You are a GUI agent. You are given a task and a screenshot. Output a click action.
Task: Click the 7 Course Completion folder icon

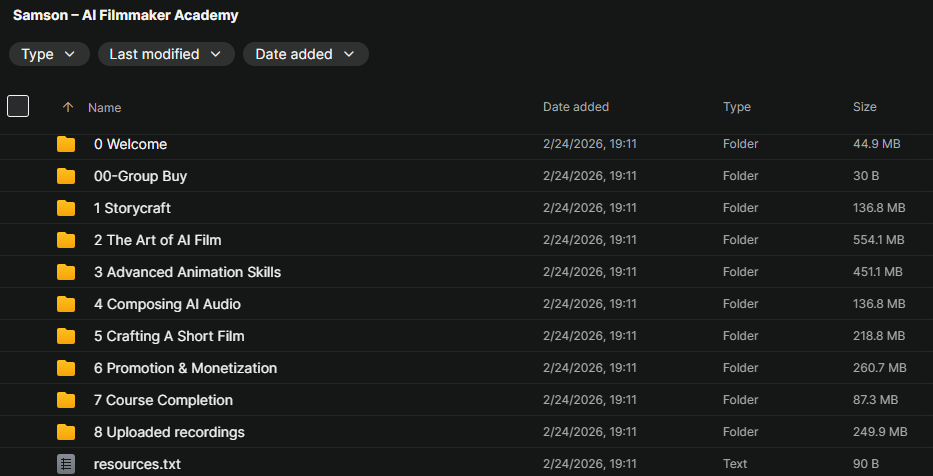point(66,400)
